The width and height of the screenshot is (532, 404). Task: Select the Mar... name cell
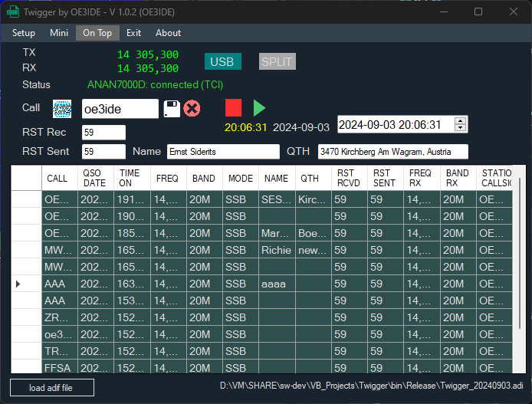[x=277, y=233]
